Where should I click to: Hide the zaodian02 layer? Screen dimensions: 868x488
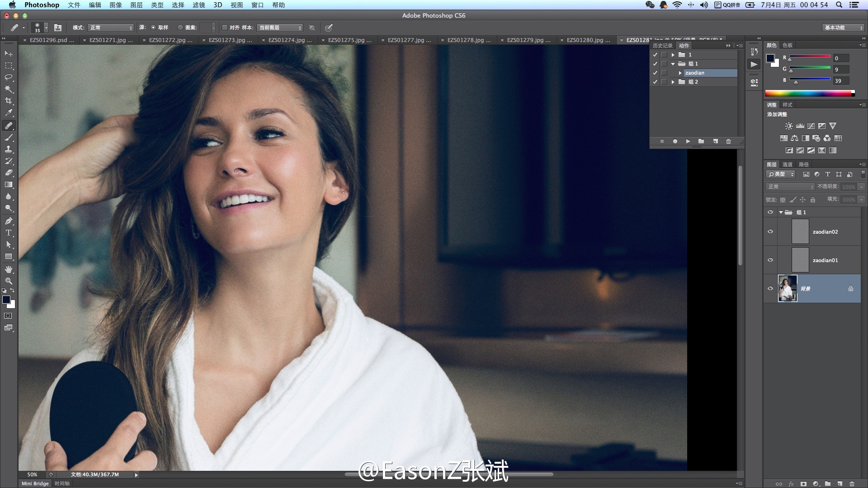(x=770, y=232)
